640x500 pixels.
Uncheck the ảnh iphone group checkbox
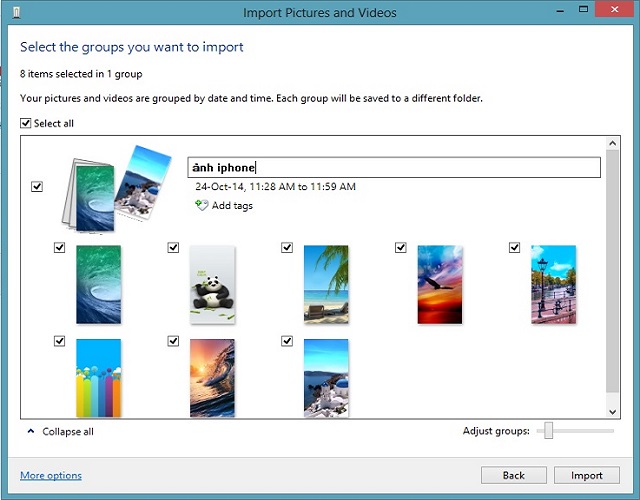37,187
